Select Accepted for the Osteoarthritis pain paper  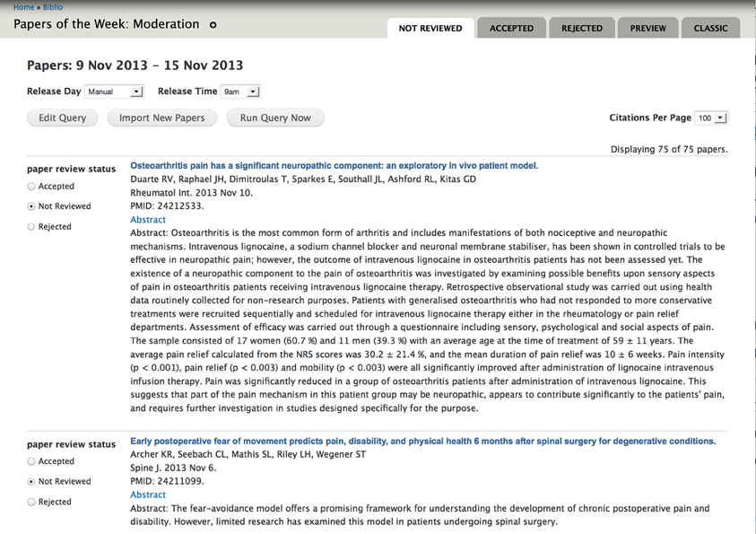pos(31,186)
